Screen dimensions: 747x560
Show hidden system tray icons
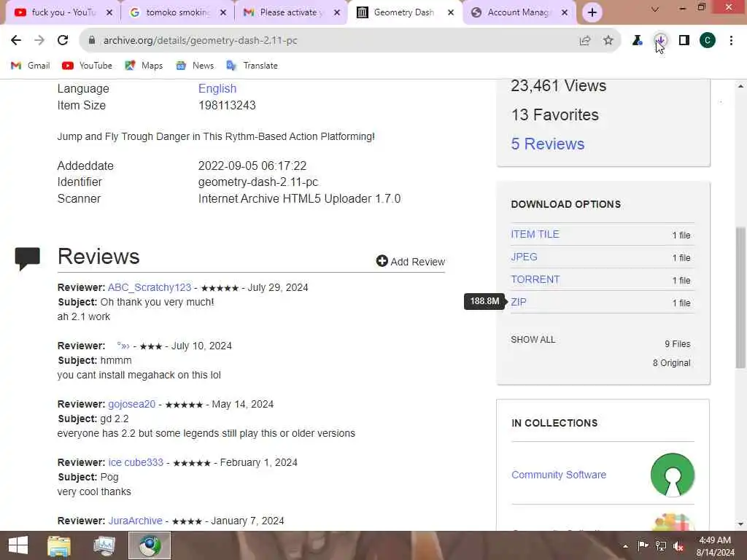(625, 546)
